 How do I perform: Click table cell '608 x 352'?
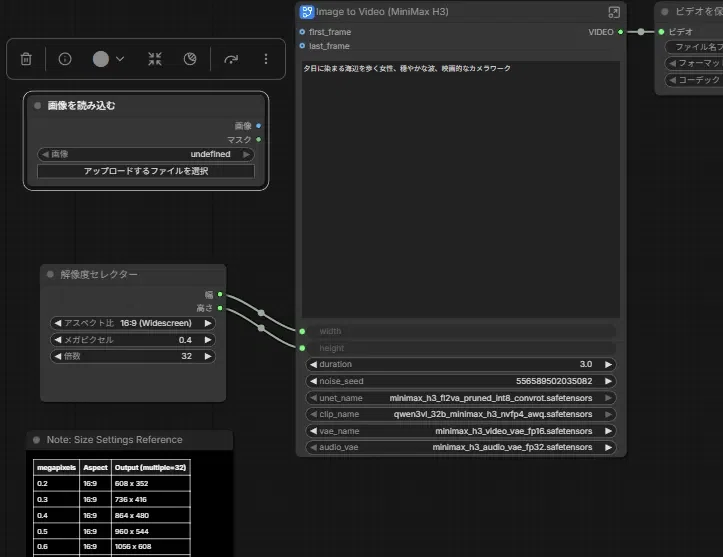151,484
